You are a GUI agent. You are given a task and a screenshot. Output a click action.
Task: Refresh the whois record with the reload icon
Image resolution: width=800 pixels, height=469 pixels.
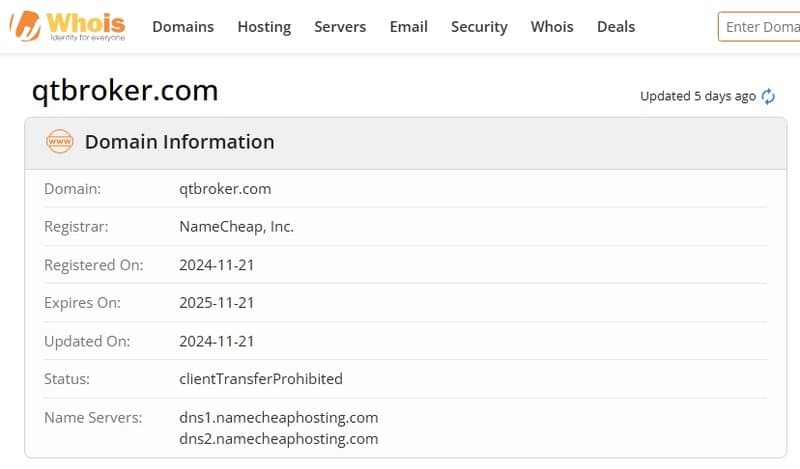(768, 96)
